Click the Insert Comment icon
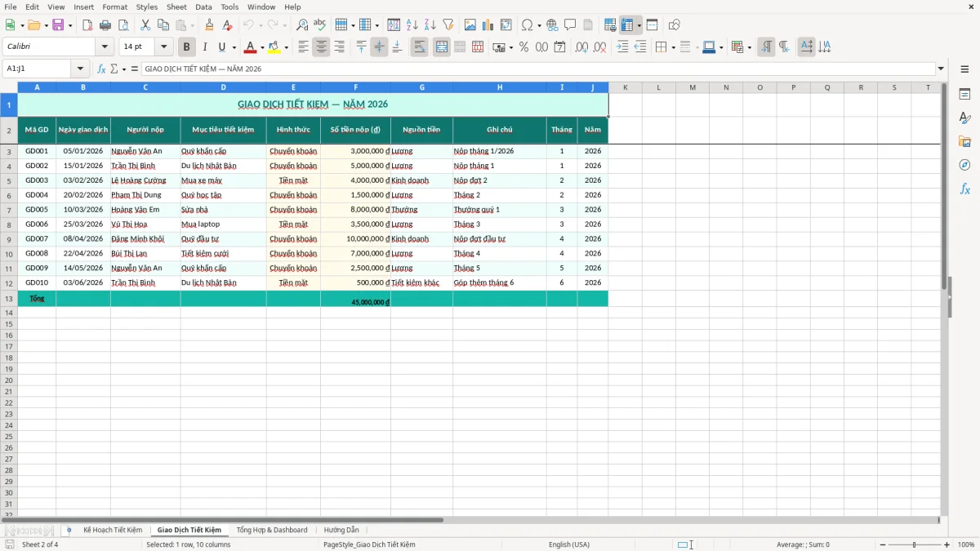 pyautogui.click(x=570, y=25)
